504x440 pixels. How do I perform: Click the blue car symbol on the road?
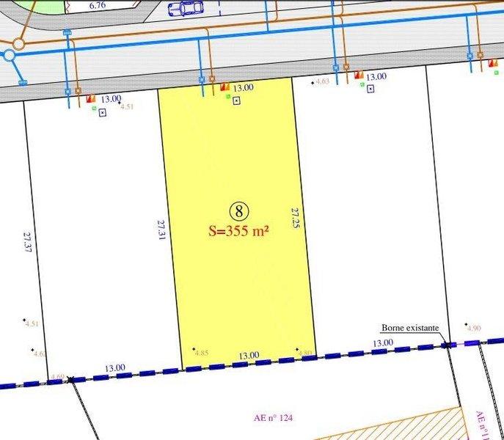[x=186, y=8]
